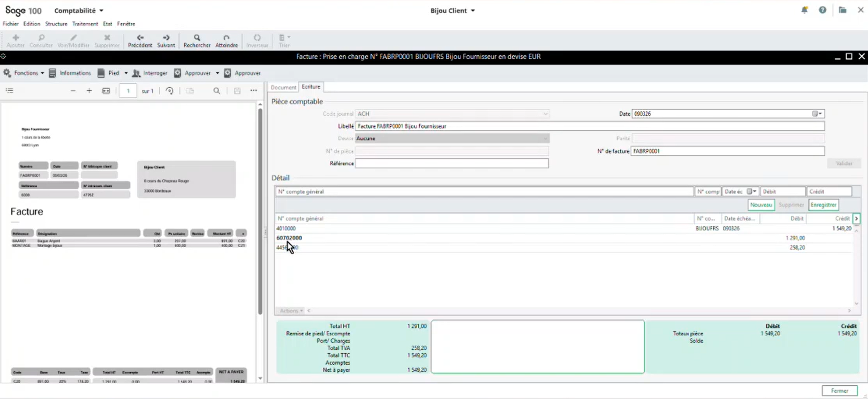The image size is (868, 399).
Task: Click the Ajouter plus icon
Action: 16,38
